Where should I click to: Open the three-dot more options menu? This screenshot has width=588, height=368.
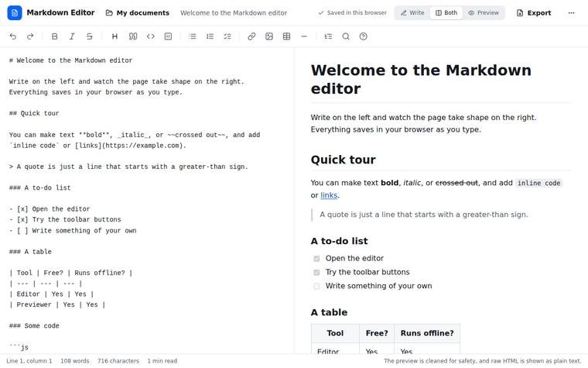571,12
